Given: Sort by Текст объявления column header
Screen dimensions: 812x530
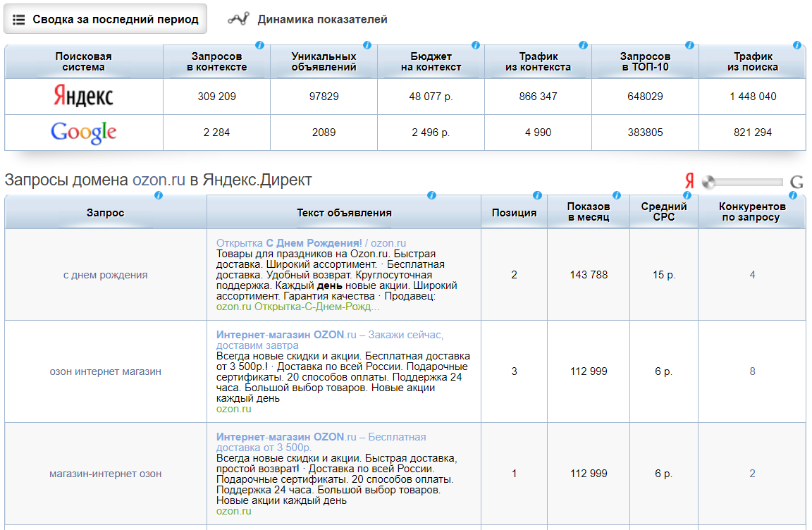Looking at the screenshot, I should point(344,213).
